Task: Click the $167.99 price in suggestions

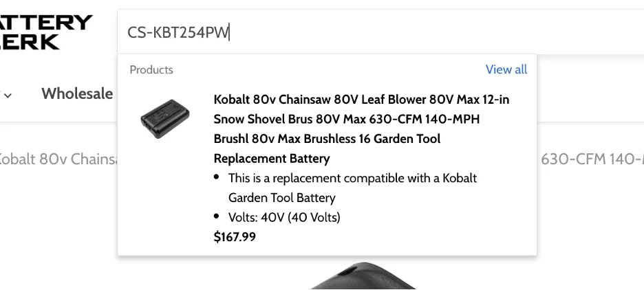Action: (235, 237)
